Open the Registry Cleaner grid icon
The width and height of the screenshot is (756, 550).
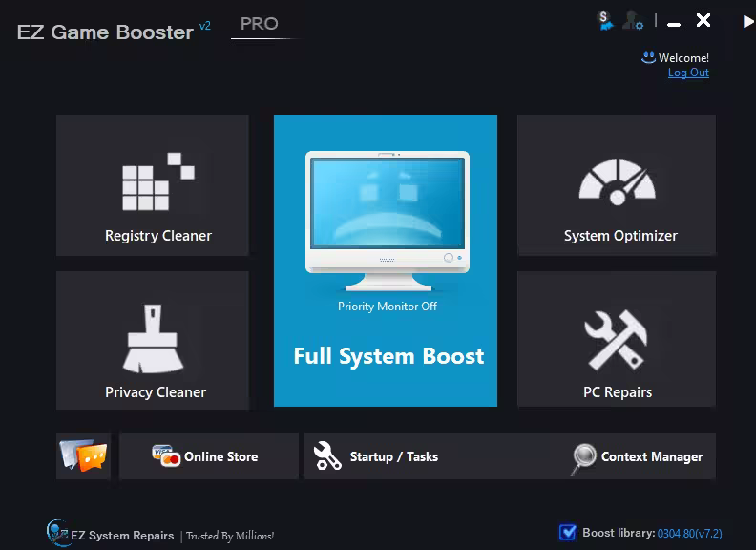click(158, 181)
